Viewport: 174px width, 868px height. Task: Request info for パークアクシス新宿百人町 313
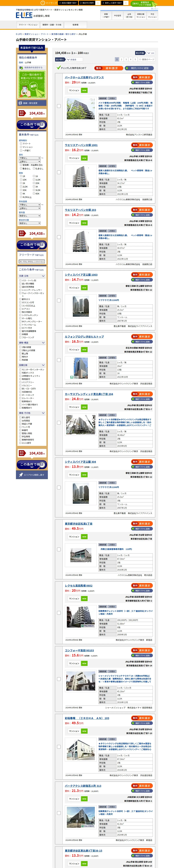tap(142, 786)
